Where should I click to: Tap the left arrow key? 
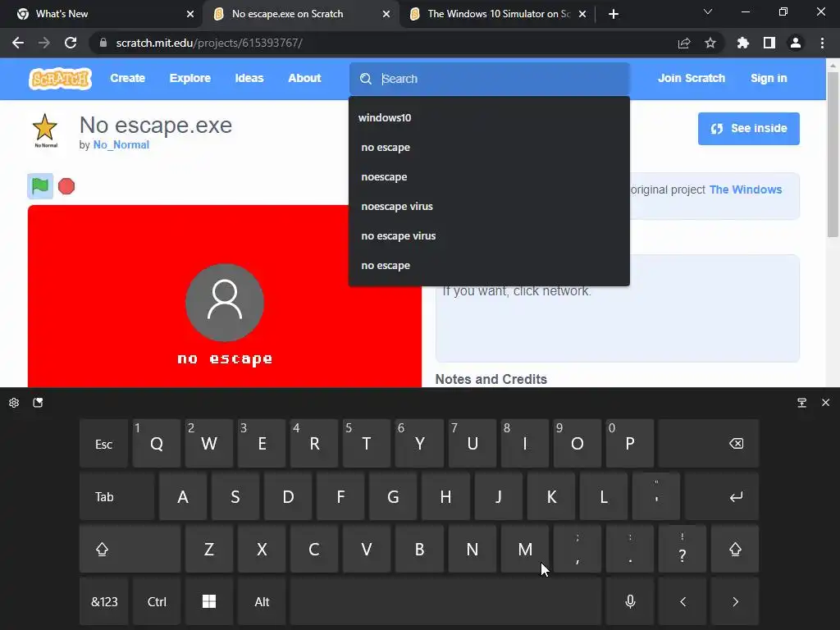pyautogui.click(x=682, y=601)
